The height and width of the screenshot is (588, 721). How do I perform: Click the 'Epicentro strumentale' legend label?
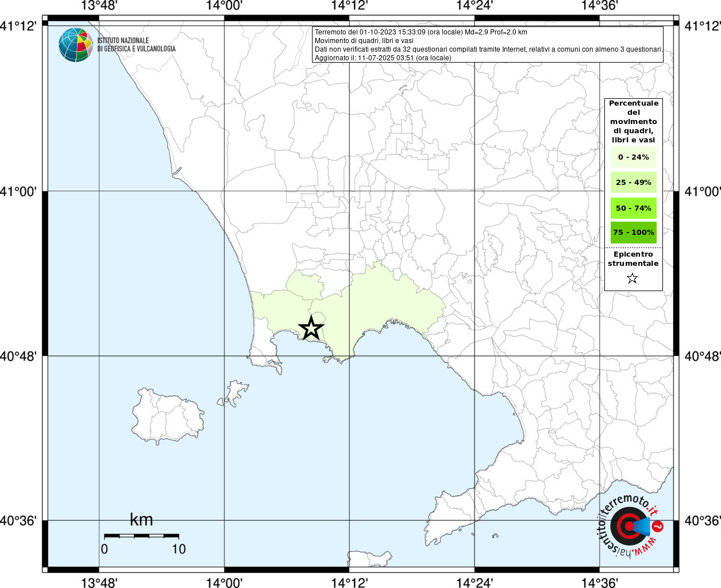point(633,259)
